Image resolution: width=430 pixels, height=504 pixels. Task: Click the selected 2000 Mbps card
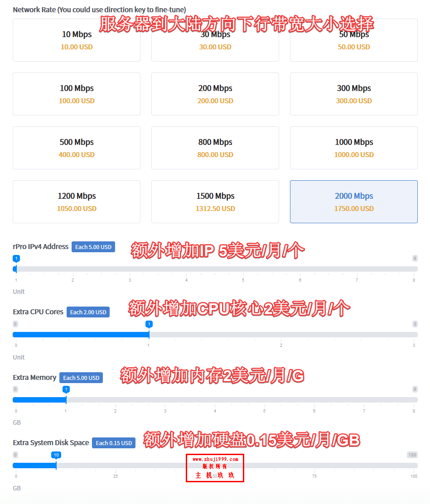354,202
